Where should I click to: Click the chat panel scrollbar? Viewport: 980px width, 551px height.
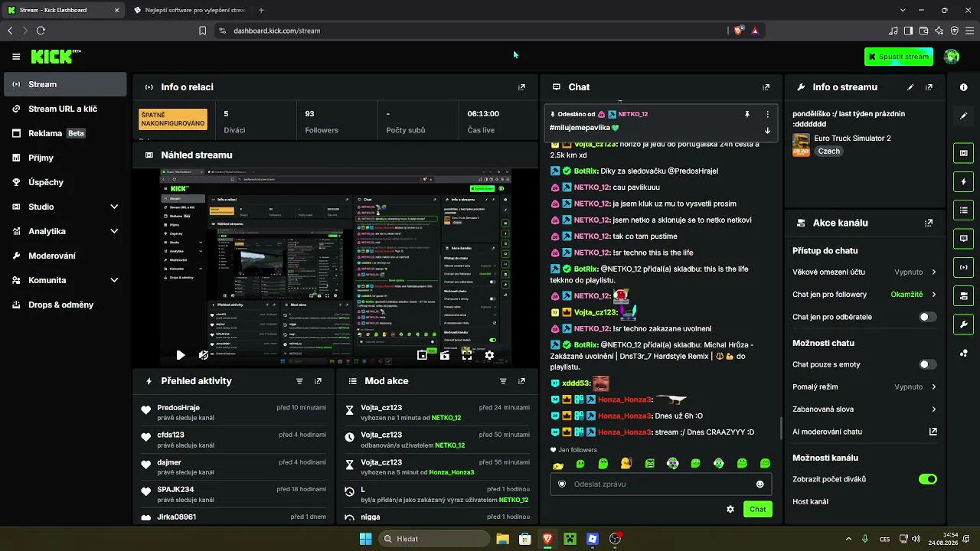(780, 429)
